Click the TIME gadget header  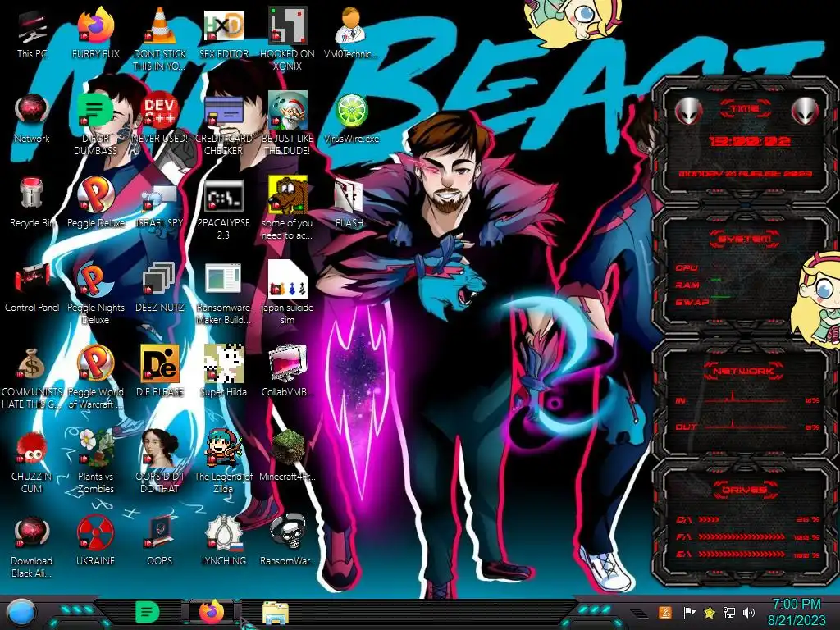click(x=745, y=109)
